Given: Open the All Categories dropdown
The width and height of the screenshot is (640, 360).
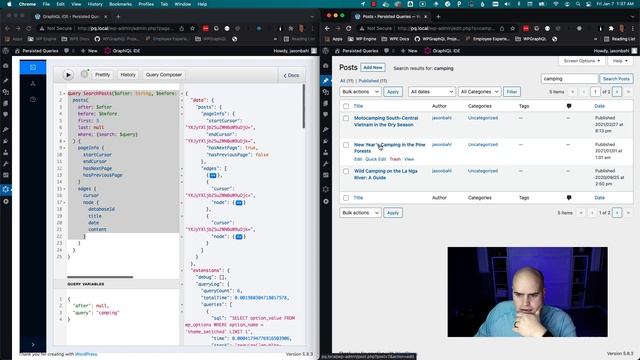Looking at the screenshot, I should coord(479,92).
